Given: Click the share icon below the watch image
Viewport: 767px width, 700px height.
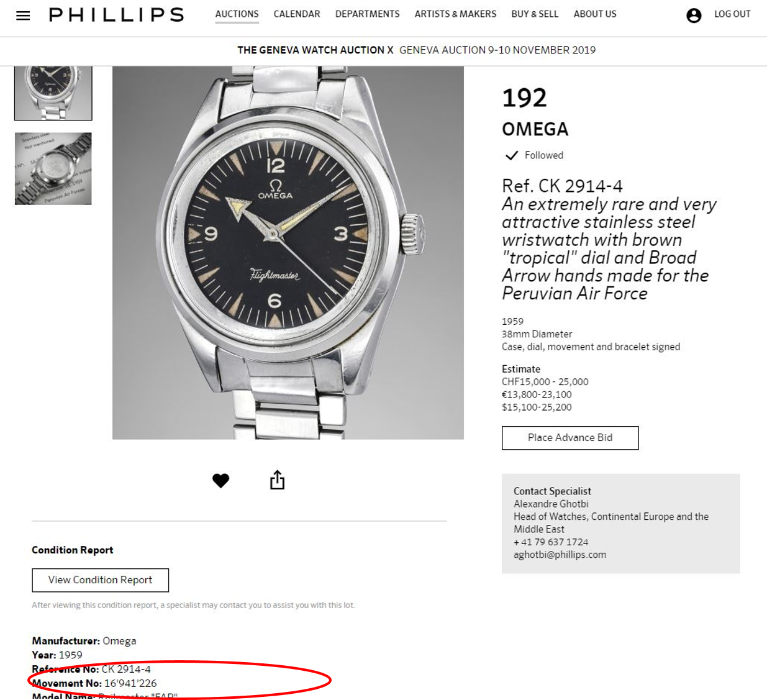Looking at the screenshot, I should (x=277, y=480).
